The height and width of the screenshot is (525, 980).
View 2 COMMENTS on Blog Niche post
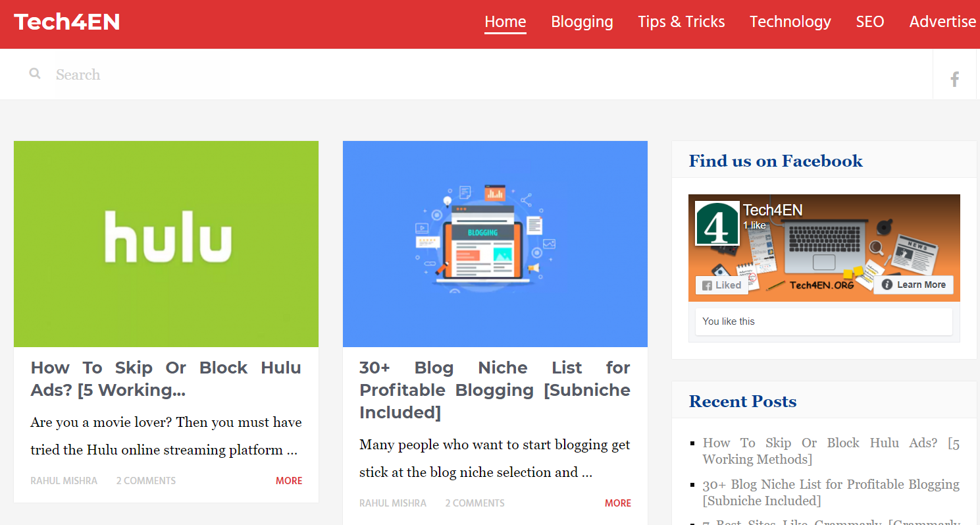475,503
